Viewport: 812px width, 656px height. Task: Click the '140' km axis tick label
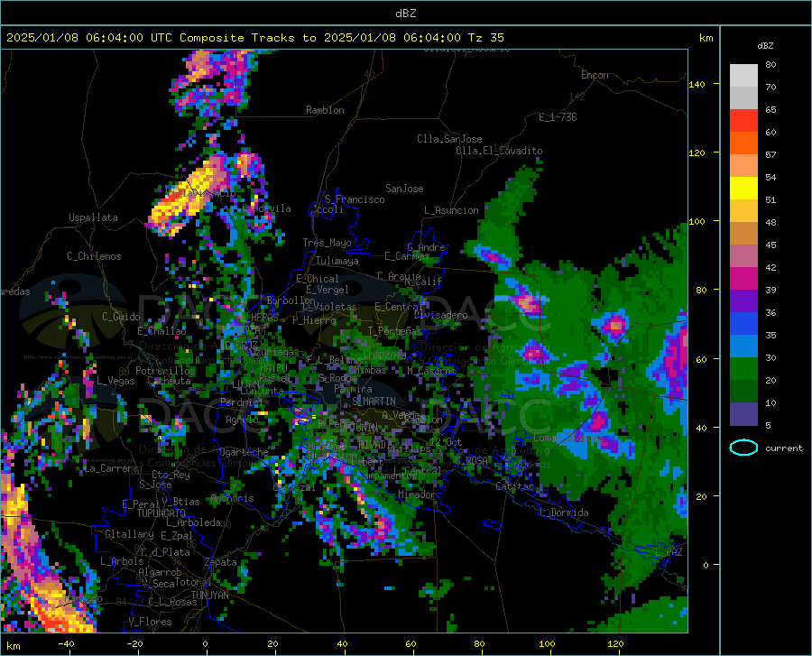697,84
